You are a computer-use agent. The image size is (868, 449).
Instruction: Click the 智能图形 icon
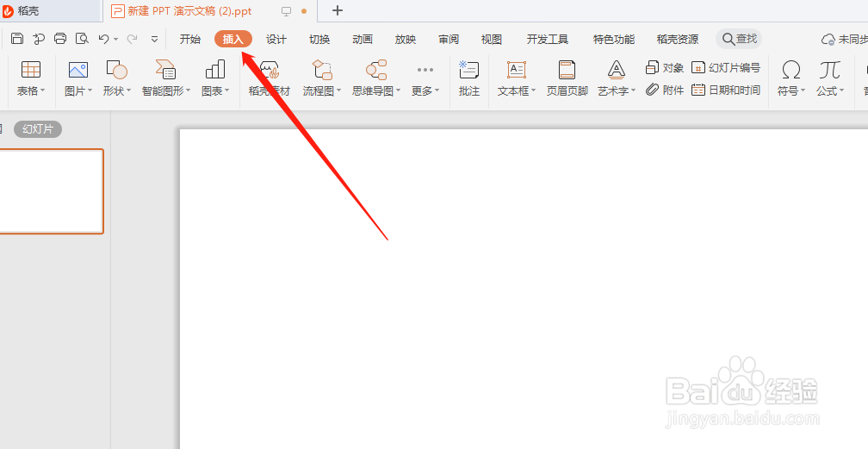(x=165, y=70)
